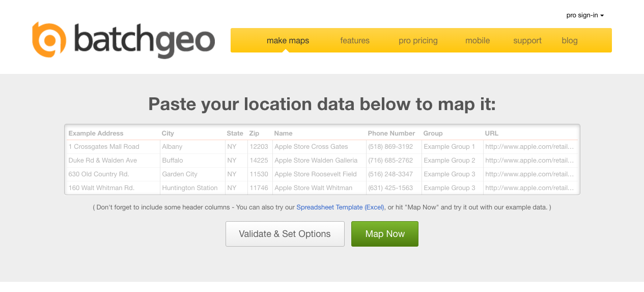Click the Duke Rd & Walden Ave cell

click(114, 161)
